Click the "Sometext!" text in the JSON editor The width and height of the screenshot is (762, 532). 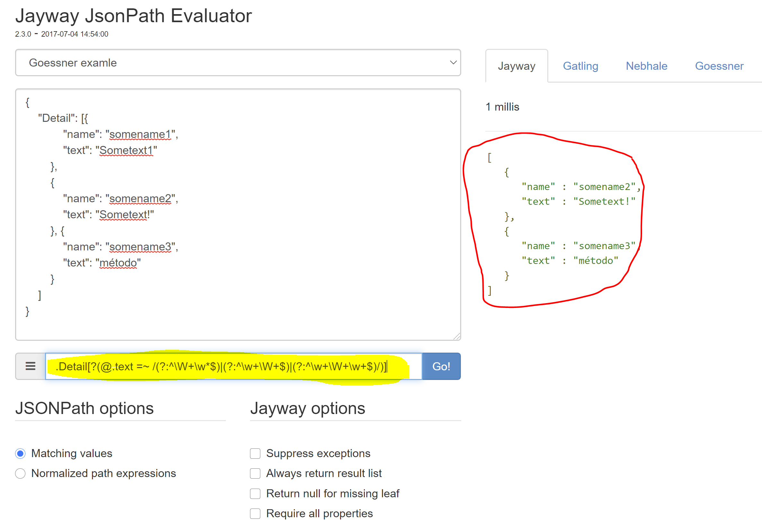125,214
